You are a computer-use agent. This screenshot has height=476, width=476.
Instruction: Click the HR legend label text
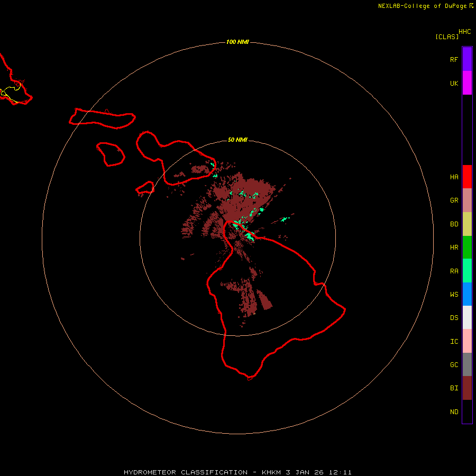point(454,248)
